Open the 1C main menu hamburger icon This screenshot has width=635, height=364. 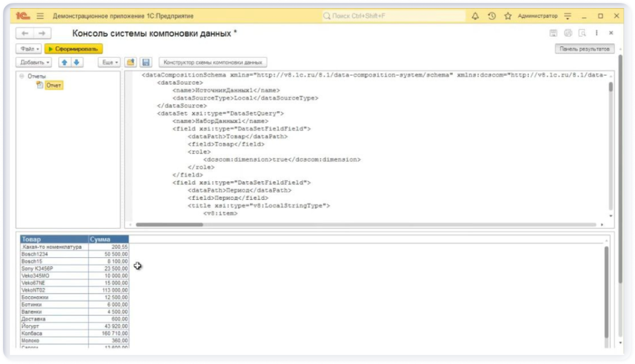coord(40,16)
